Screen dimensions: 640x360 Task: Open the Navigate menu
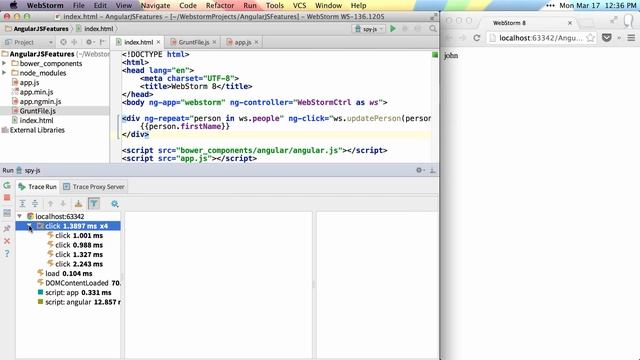pos(156,5)
